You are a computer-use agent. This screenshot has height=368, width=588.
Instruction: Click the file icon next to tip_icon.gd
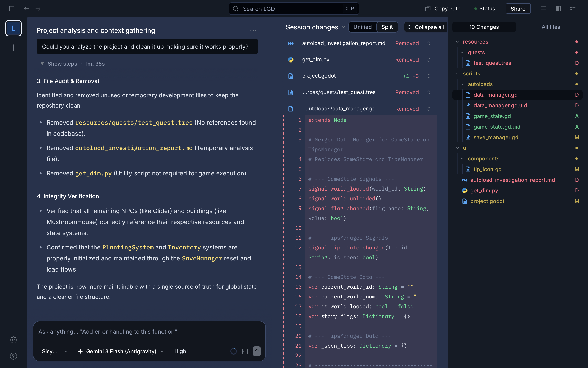tap(468, 169)
